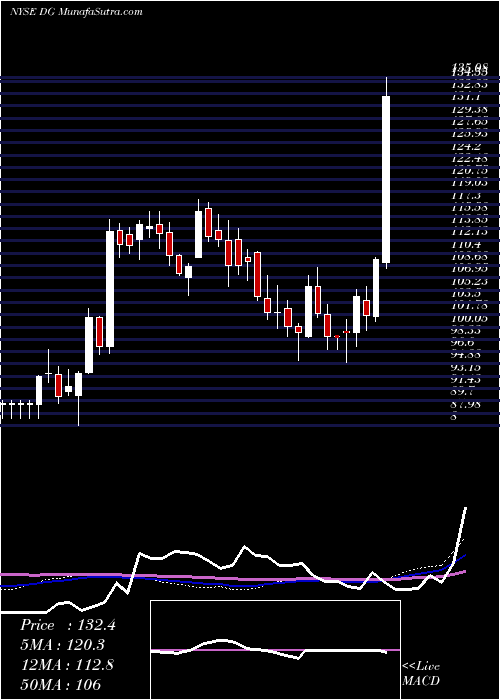Click the 110.4 price axis label
Viewport: 500px width, 700px height.
(x=467, y=245)
